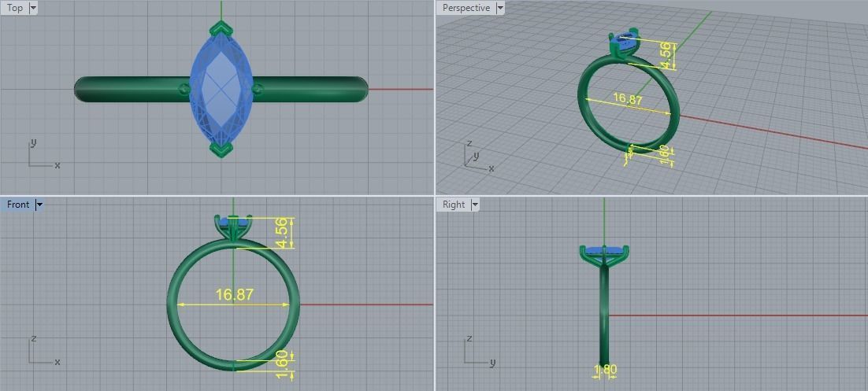
Task: Select the blue marquise gemstone in Top view
Action: tap(221, 88)
